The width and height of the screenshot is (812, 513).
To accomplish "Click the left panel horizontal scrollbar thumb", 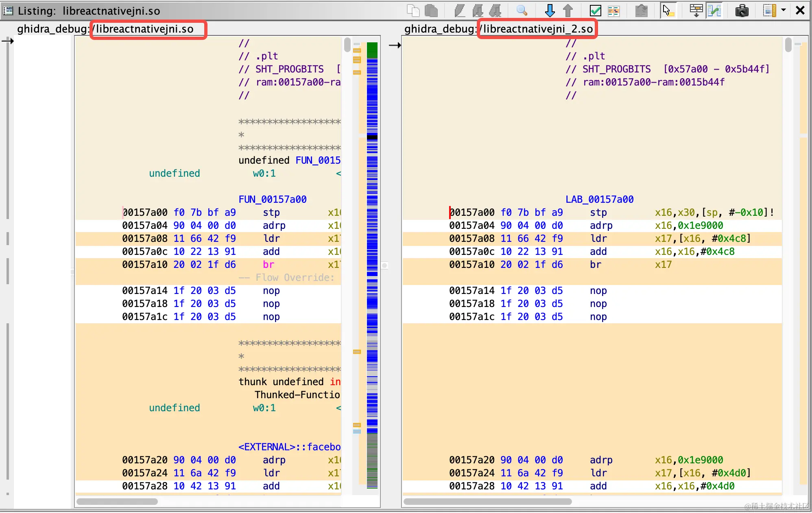I will click(117, 502).
